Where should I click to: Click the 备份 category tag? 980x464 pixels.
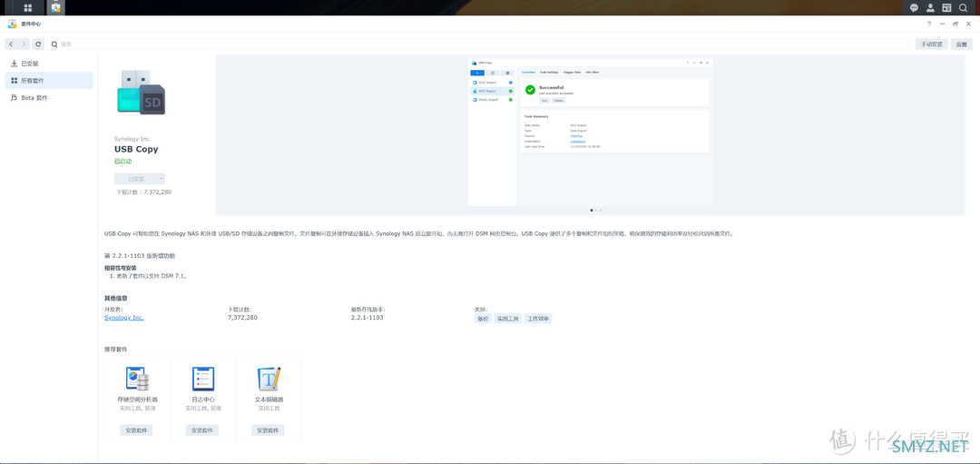[x=483, y=319]
